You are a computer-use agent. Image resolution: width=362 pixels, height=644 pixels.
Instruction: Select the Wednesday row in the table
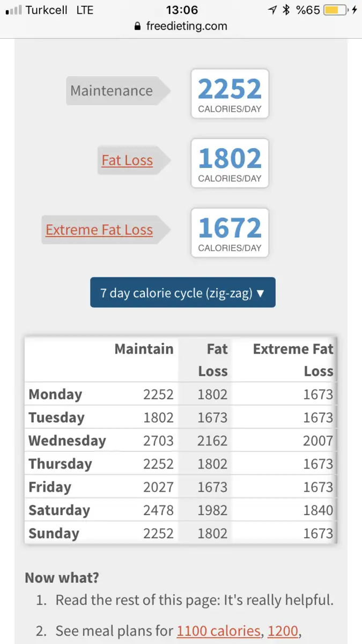(x=181, y=441)
